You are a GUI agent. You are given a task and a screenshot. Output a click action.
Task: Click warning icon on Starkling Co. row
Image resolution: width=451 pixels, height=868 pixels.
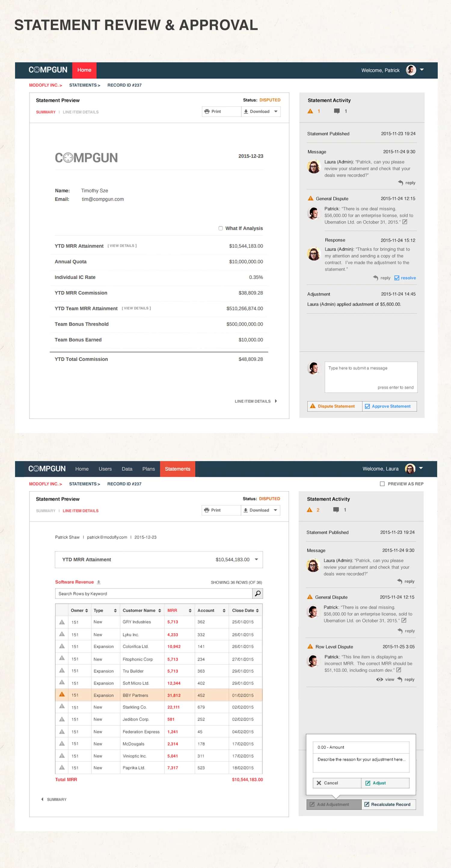coord(62,706)
